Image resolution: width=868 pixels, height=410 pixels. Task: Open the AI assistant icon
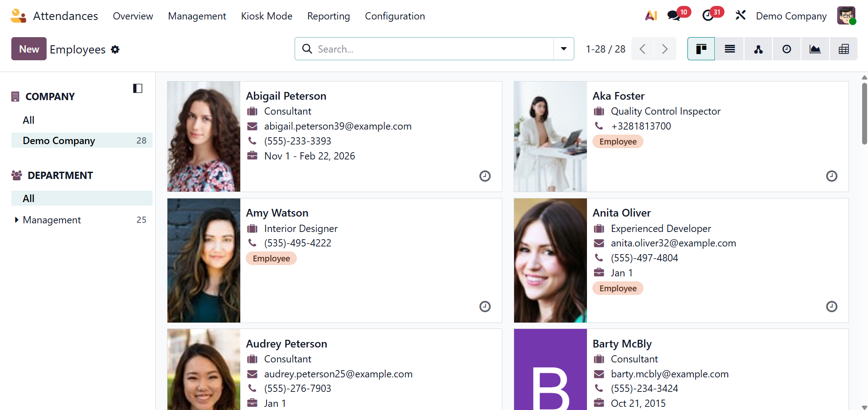coord(651,16)
